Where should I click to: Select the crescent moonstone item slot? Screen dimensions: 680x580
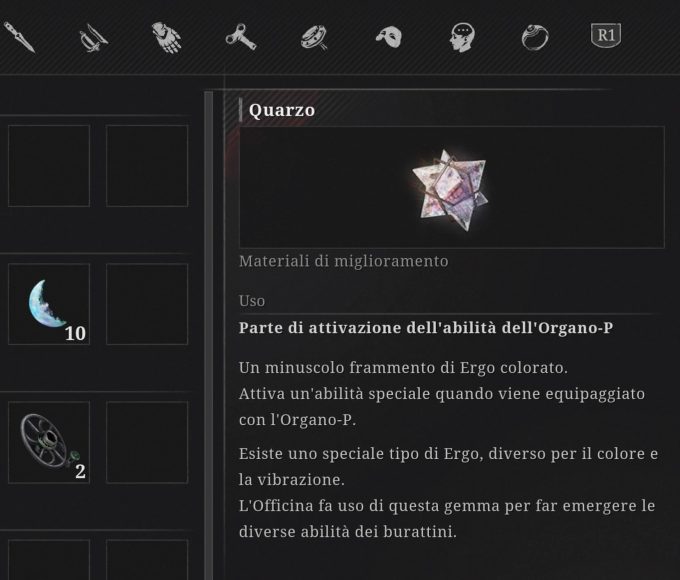pos(49,304)
